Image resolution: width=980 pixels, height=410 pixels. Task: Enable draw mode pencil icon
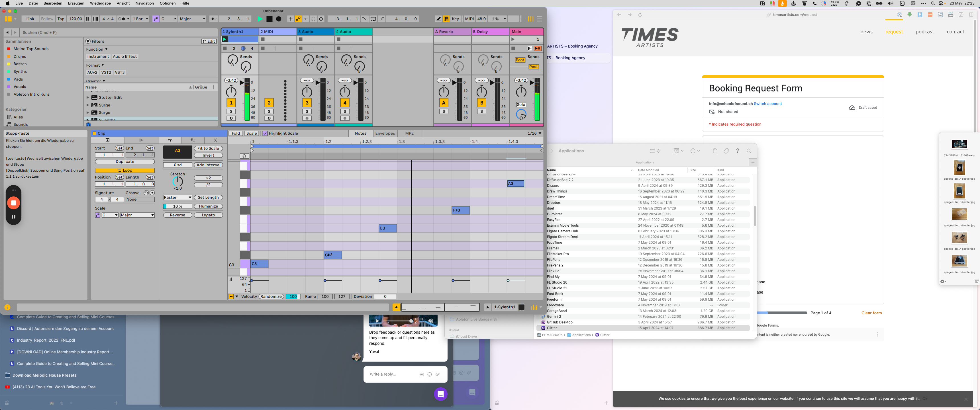pyautogui.click(x=439, y=19)
